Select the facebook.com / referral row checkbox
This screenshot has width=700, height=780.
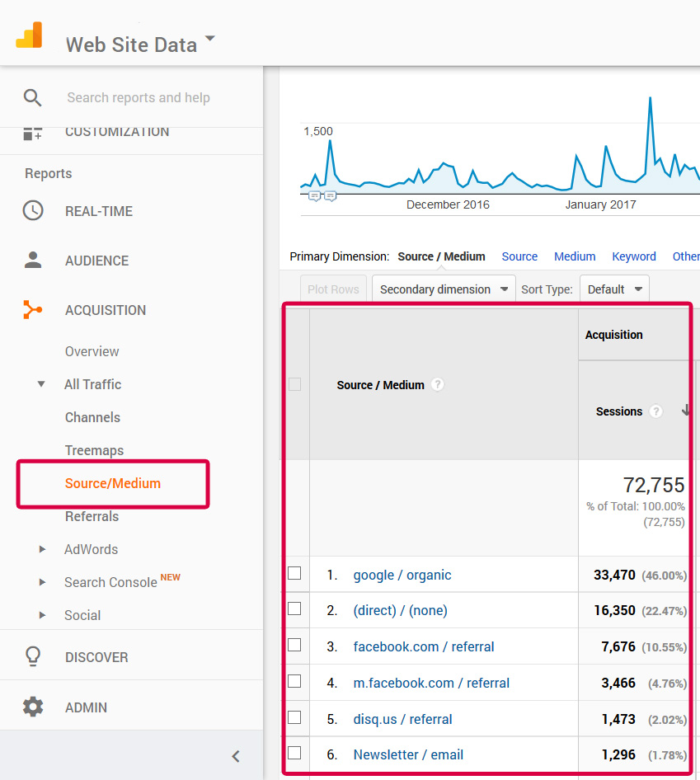[294, 646]
